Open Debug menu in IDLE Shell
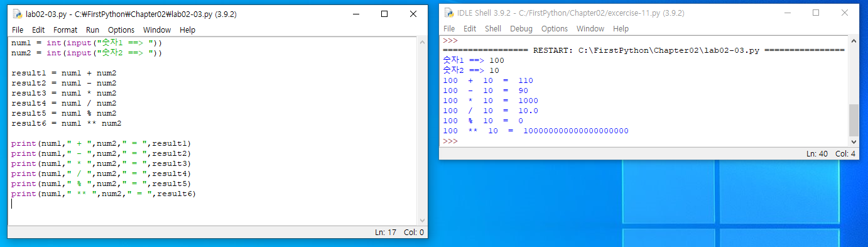Image resolution: width=868 pixels, height=247 pixels. [x=521, y=28]
